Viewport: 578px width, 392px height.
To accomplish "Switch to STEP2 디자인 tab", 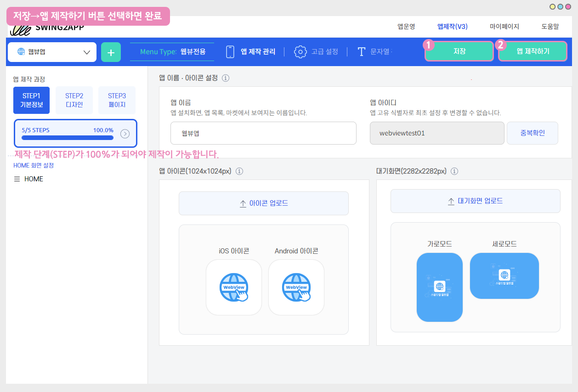I will [74, 100].
